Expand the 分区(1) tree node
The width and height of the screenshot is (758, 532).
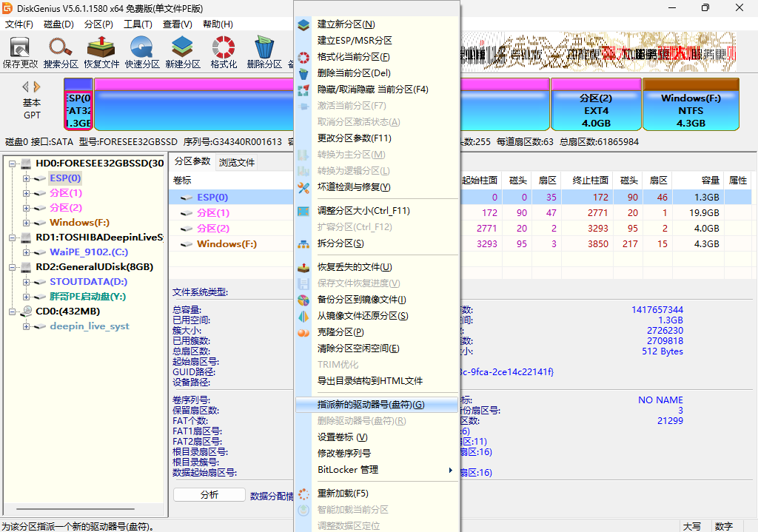click(x=26, y=193)
